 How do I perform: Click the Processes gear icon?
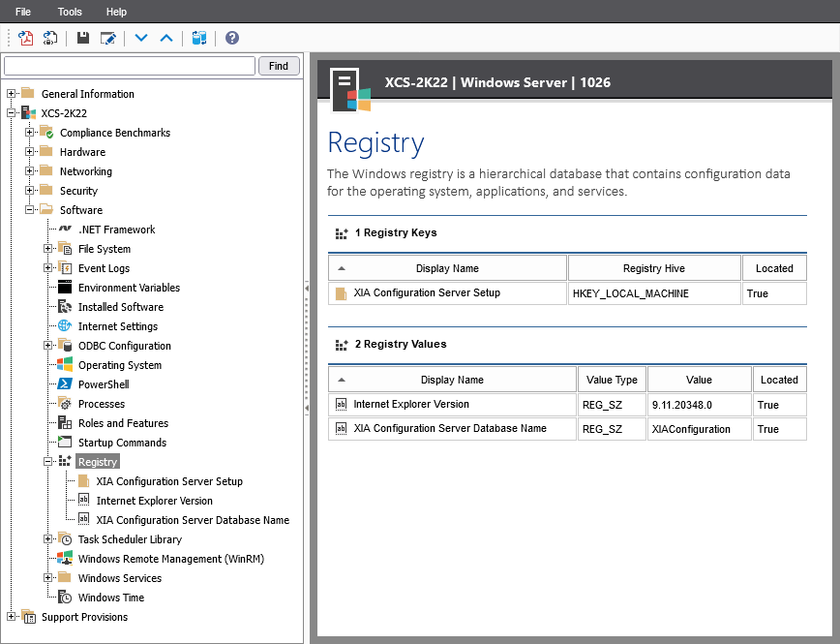pyautogui.click(x=65, y=403)
